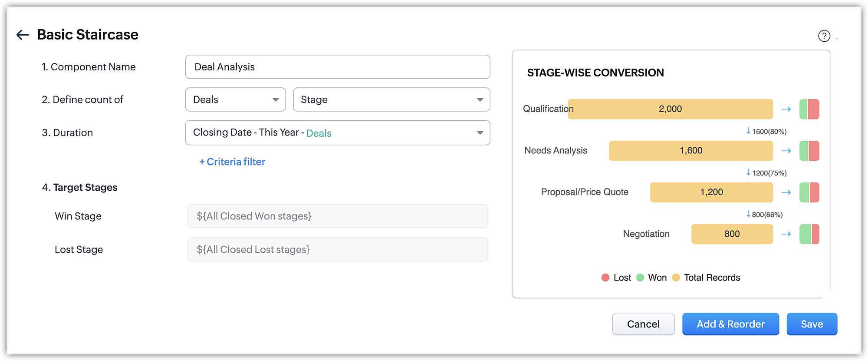Expand the Stage field dropdown
868x361 pixels.
391,99
